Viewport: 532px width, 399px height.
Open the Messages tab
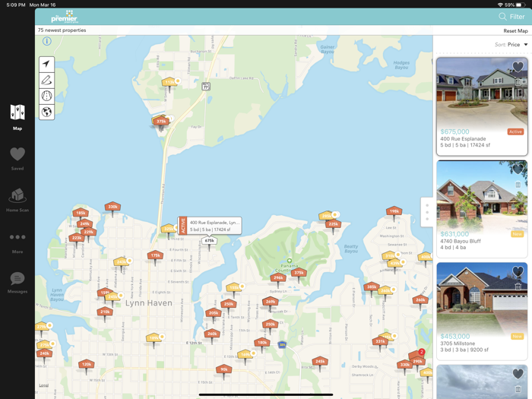(x=17, y=283)
